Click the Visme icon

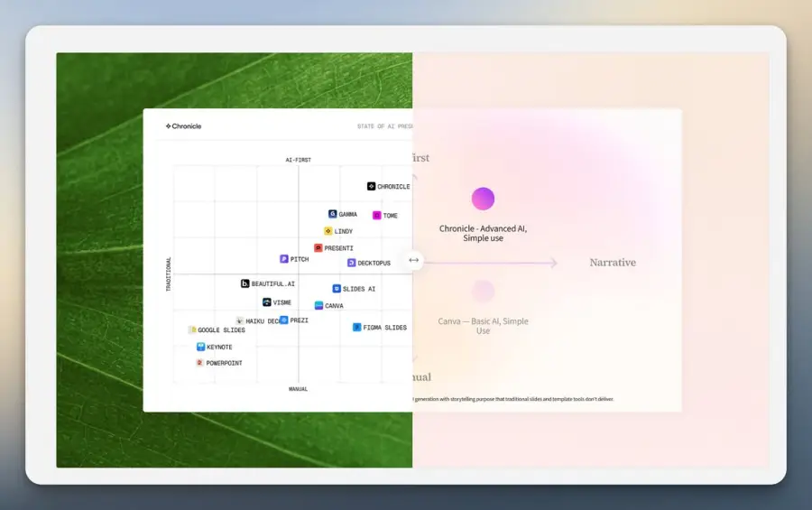267,301
